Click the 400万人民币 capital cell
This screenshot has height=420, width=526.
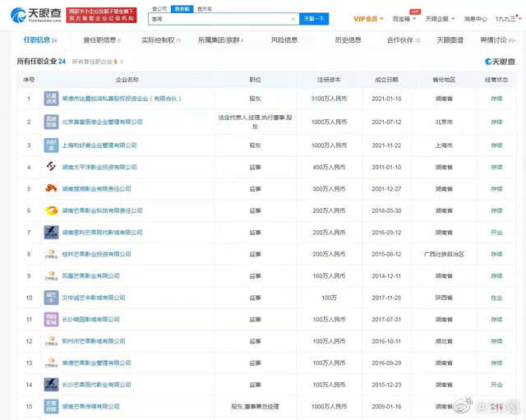pyautogui.click(x=329, y=167)
